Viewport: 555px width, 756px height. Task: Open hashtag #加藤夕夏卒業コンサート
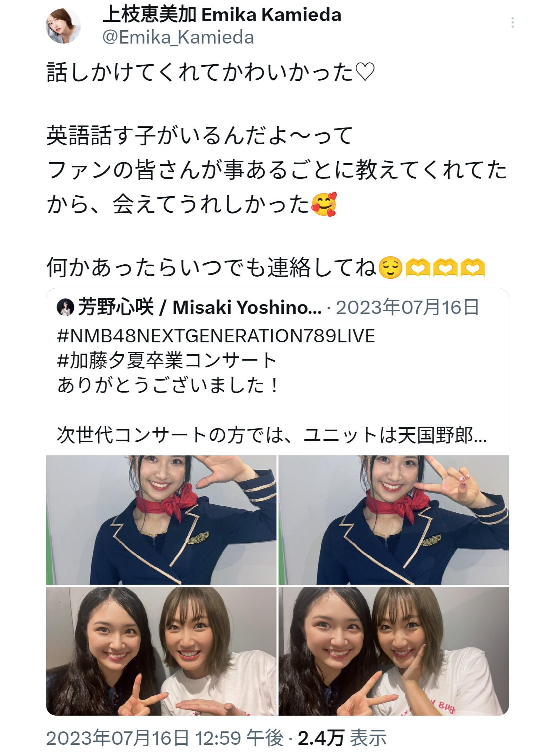[x=167, y=361]
